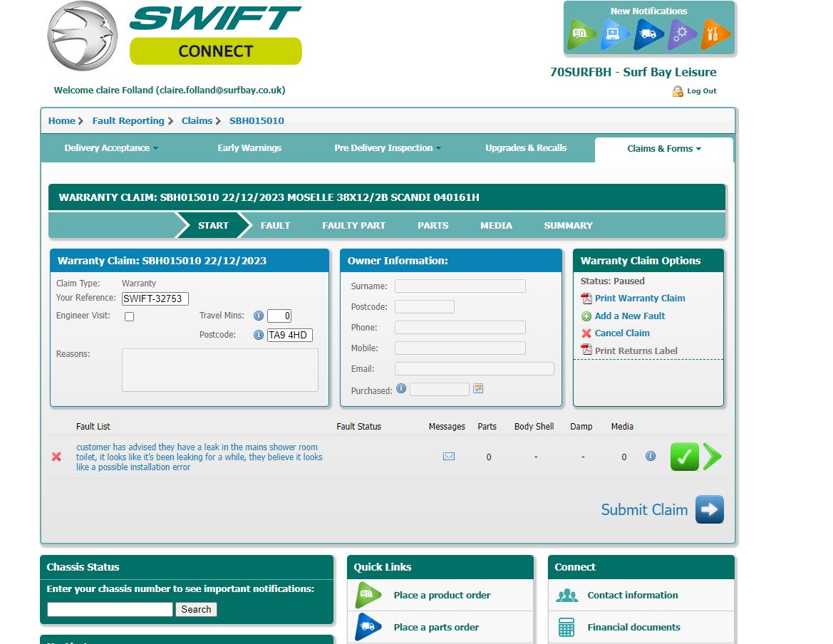
Task: Click the claim Postcode field TA9 4HD
Action: tap(289, 335)
